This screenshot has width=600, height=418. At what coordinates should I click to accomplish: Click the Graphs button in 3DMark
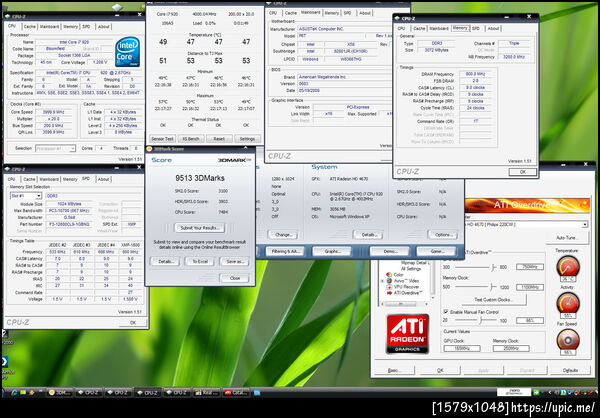coord(332,251)
